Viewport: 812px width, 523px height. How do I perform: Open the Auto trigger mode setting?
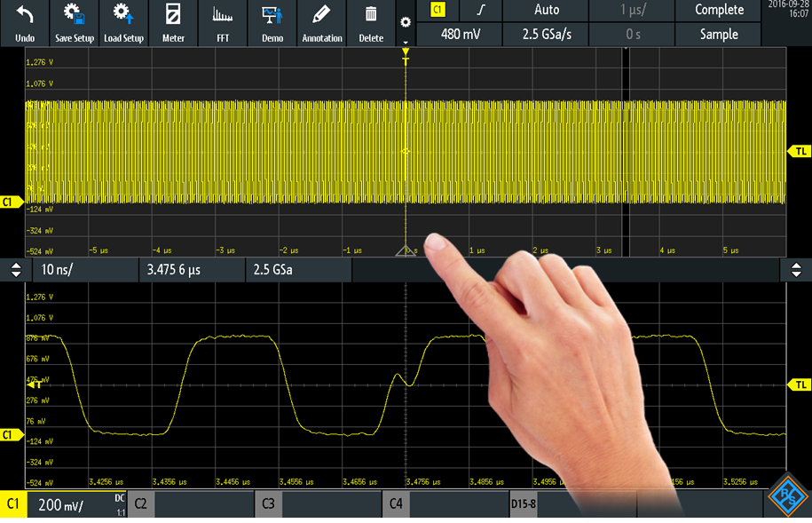tap(547, 10)
